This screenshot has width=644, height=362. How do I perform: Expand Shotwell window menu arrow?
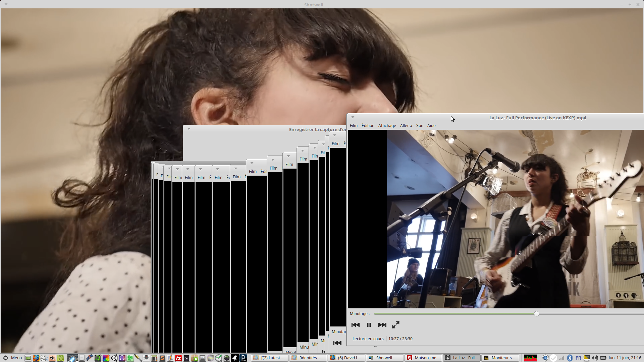[x=6, y=4]
